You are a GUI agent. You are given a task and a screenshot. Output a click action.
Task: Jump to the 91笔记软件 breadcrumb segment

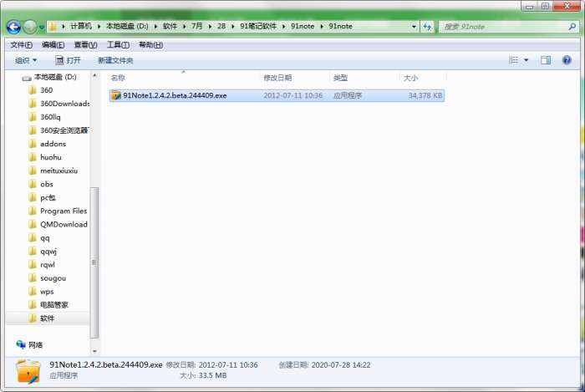tap(258, 26)
